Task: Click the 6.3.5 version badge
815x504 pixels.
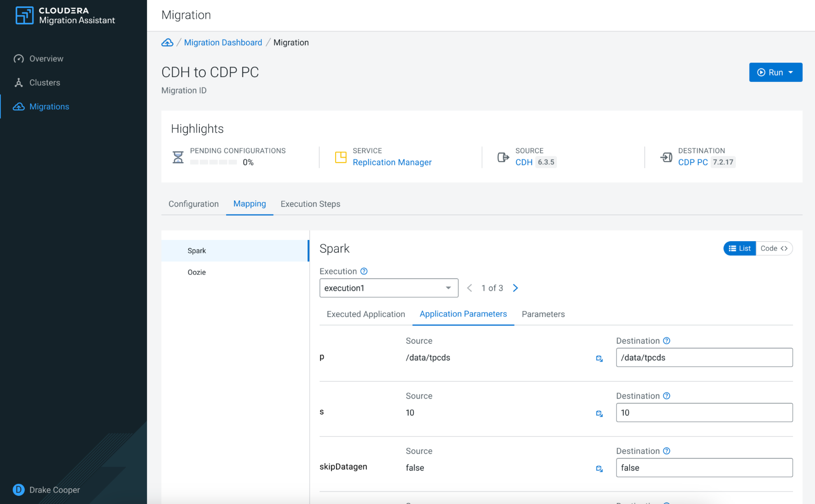Action: coord(546,162)
